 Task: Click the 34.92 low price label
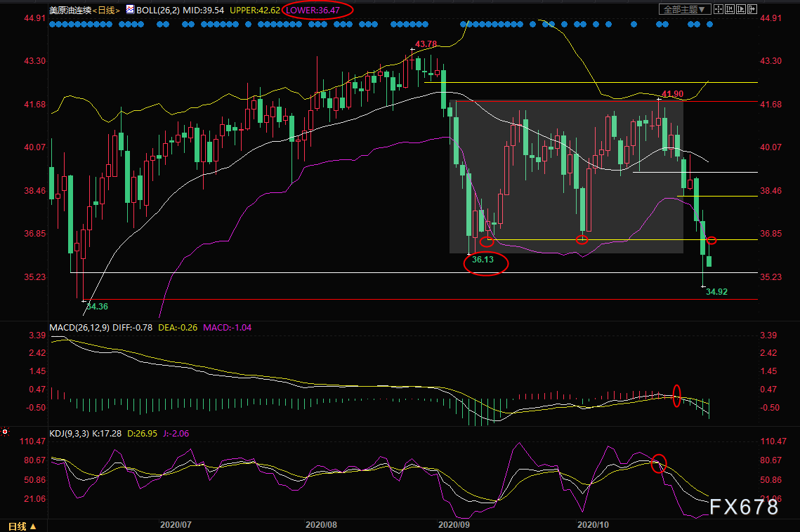pos(717,292)
